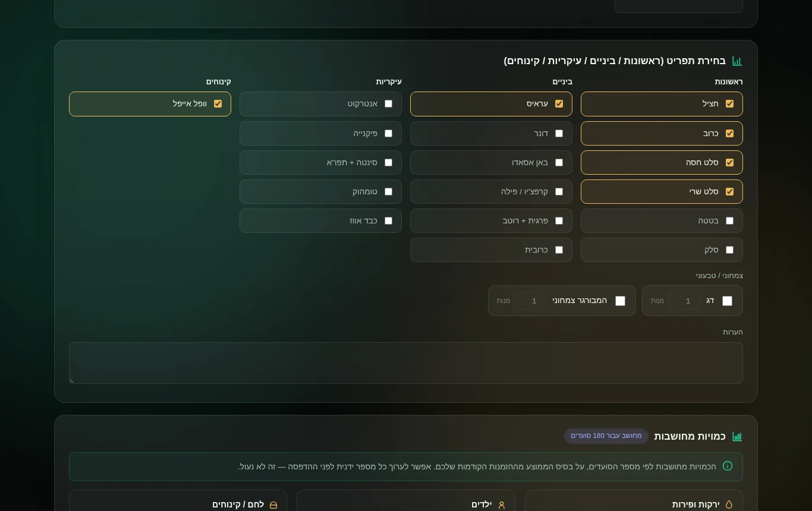
Task: Check the סינטה + תפו"א checkbox
Action: pyautogui.click(x=388, y=163)
